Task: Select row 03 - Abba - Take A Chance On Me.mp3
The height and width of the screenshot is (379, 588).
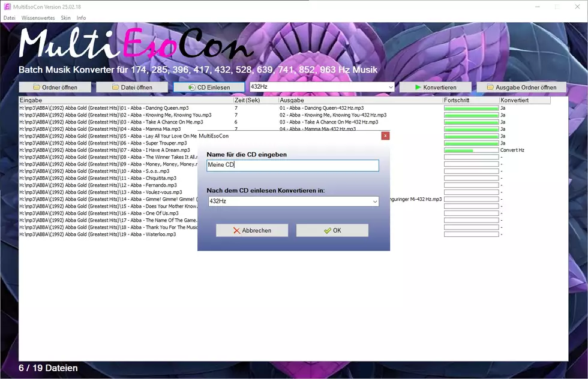Action: [111, 122]
